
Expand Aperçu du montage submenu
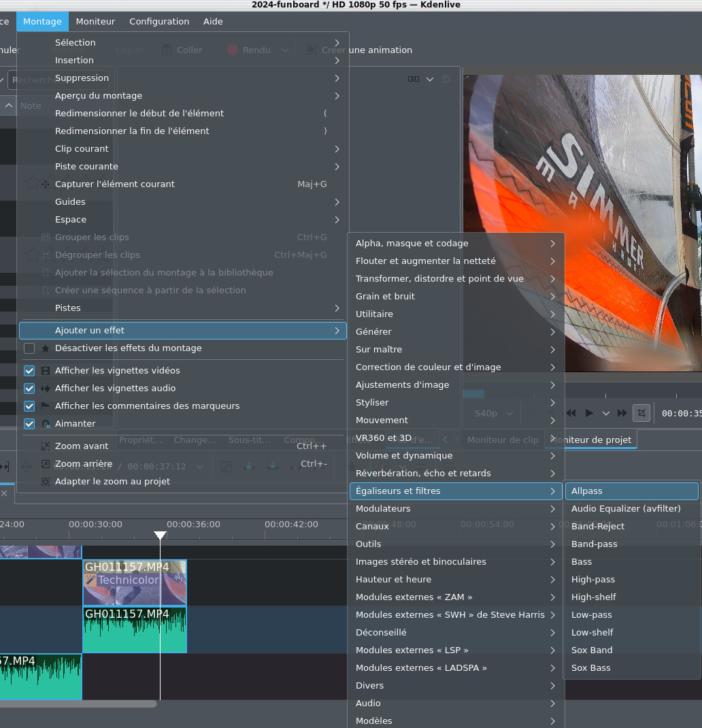click(183, 95)
